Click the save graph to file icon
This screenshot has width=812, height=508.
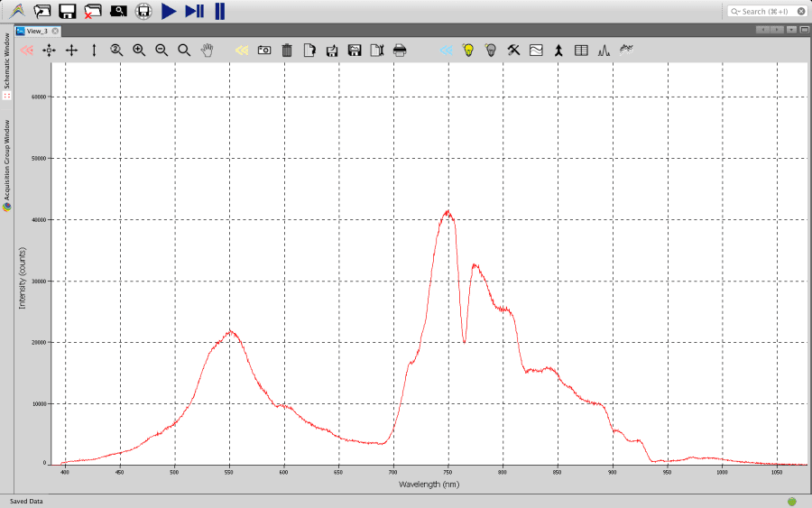(332, 51)
